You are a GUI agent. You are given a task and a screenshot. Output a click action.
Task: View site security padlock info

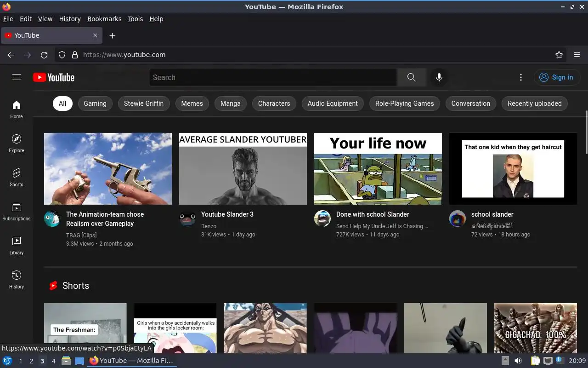pos(75,55)
